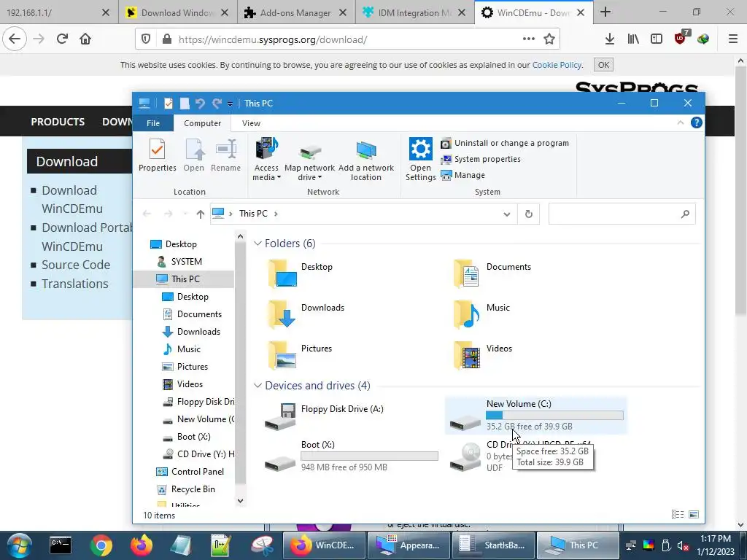Click the New Volume (C:) usage bar

tap(554, 415)
